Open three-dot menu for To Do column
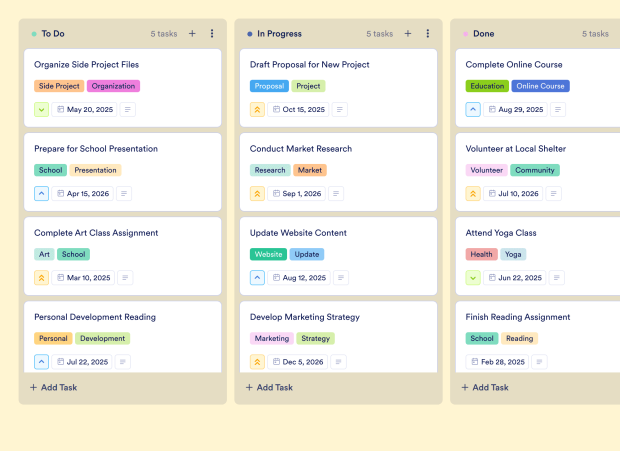The height and width of the screenshot is (451, 620). click(212, 33)
